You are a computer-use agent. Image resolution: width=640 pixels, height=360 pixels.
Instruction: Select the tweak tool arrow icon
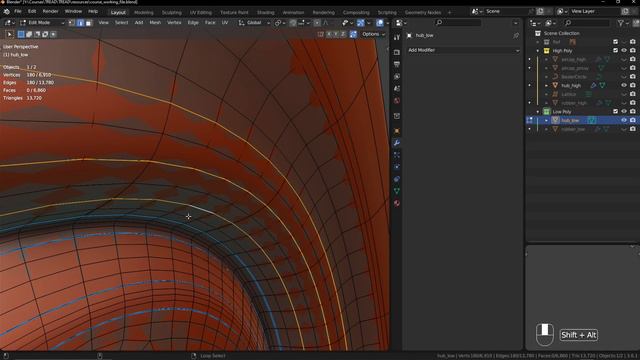point(9,34)
